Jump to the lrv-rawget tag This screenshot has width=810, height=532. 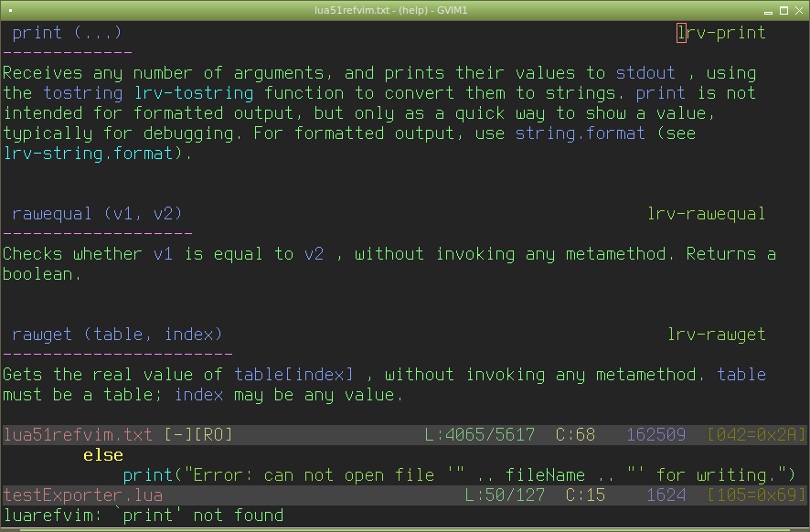click(716, 335)
